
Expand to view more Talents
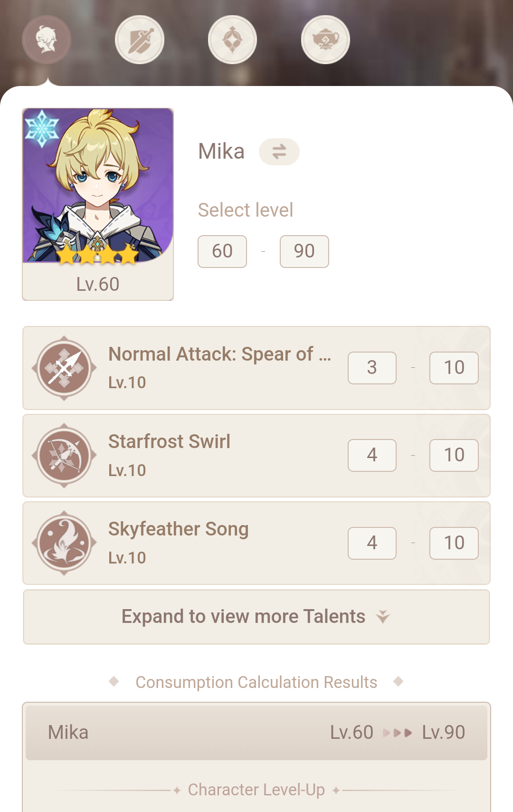[256, 616]
